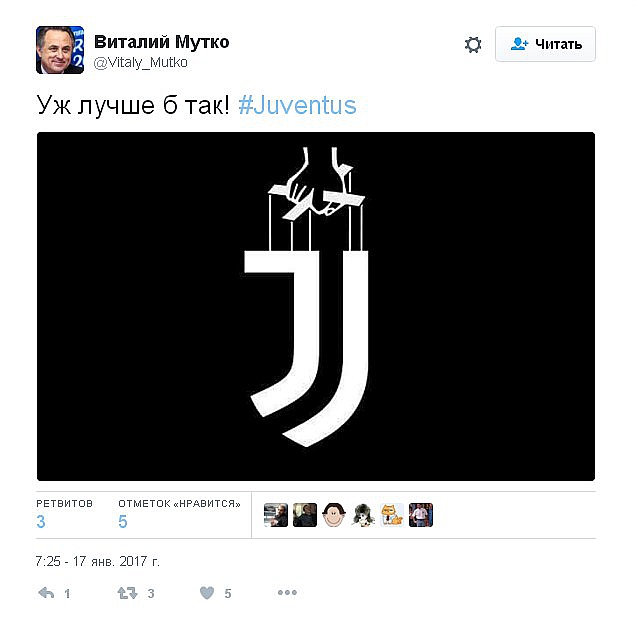Click the orange cat avatar
Image resolution: width=636 pixels, height=621 pixels.
pos(392,515)
